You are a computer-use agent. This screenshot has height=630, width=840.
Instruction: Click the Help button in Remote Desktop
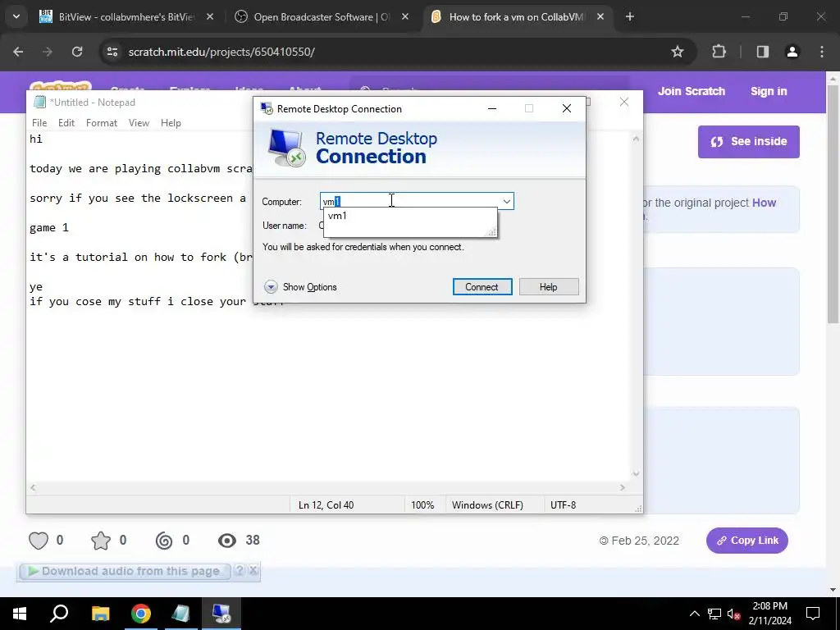[549, 286]
